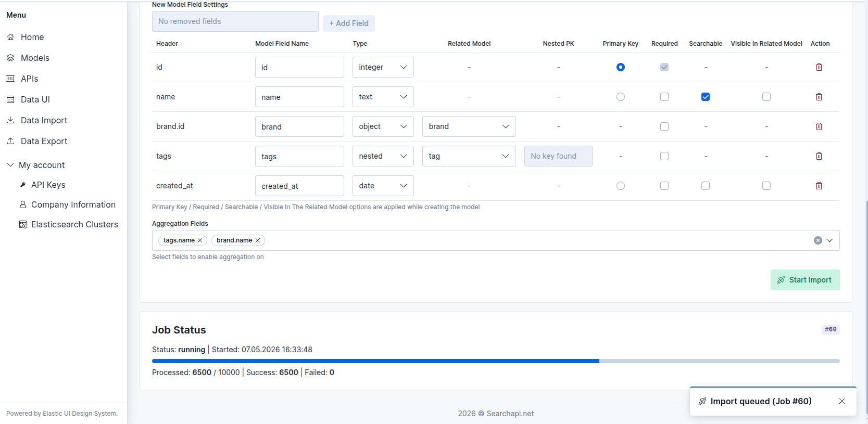Click the No key found nested PK field
The height and width of the screenshot is (424, 868).
[x=558, y=156]
